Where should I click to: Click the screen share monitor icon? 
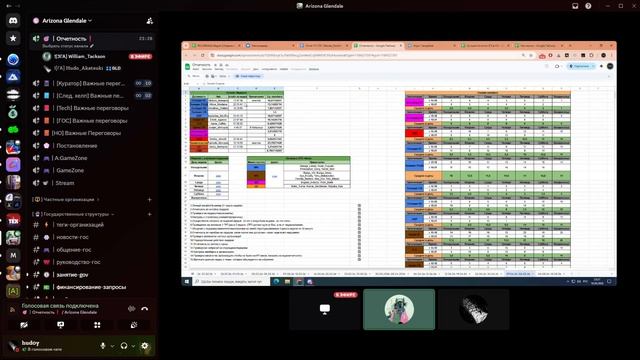[x=60, y=325]
